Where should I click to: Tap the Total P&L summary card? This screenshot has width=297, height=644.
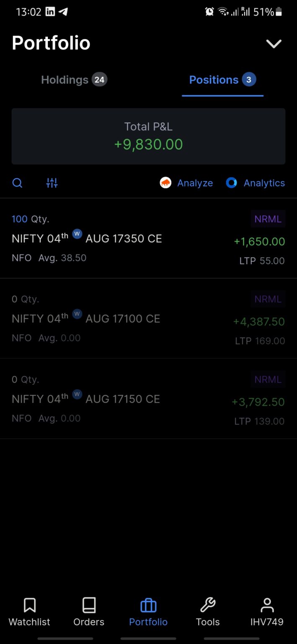148,136
